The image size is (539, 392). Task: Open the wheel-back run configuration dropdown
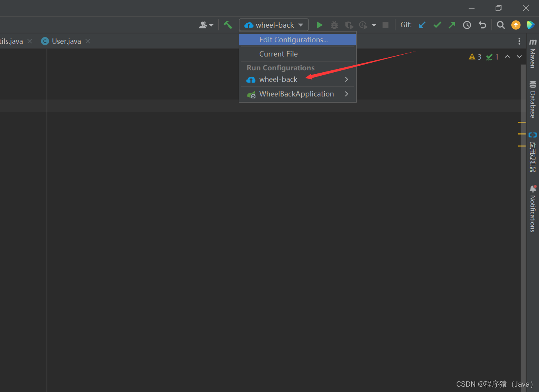point(274,25)
